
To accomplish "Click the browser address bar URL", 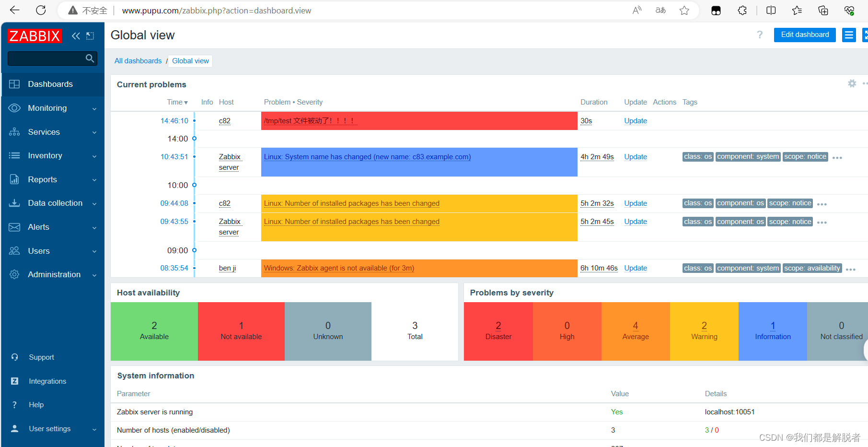I will [x=217, y=11].
